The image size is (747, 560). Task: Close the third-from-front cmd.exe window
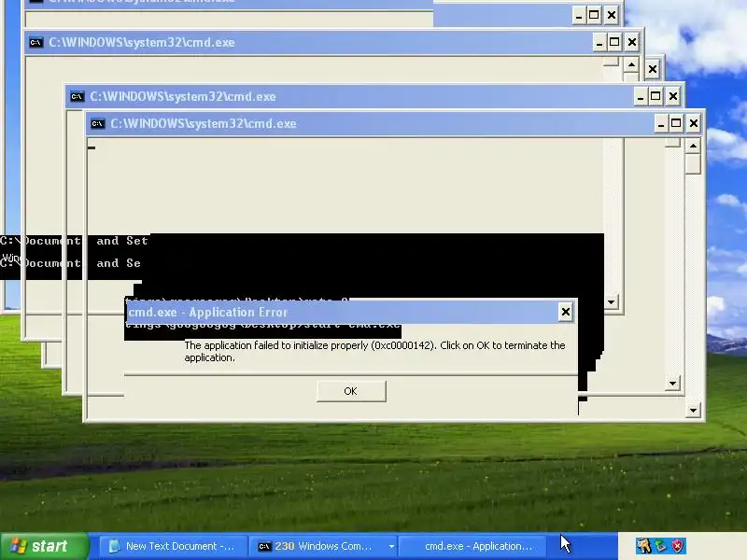point(632,42)
